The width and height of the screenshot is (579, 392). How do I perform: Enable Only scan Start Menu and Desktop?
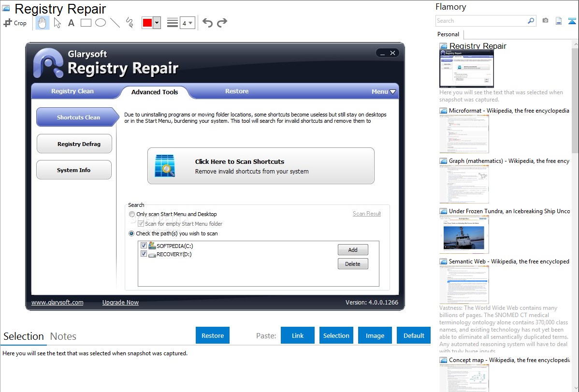point(132,214)
